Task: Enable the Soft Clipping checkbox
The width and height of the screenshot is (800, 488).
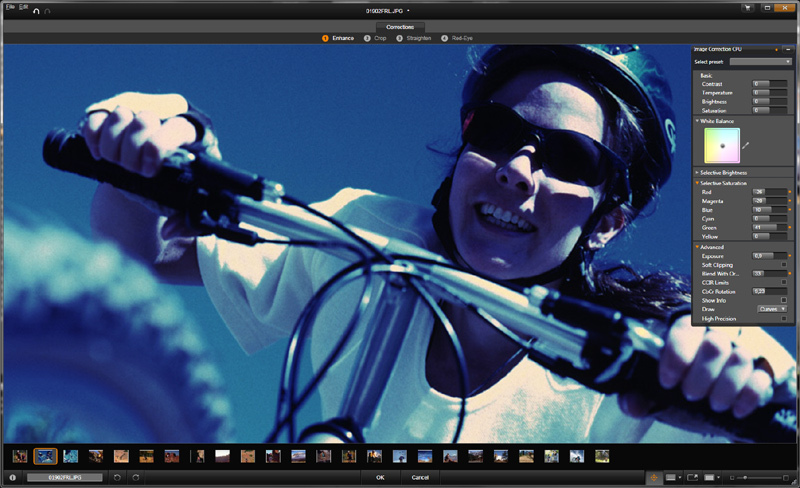Action: coord(784,264)
